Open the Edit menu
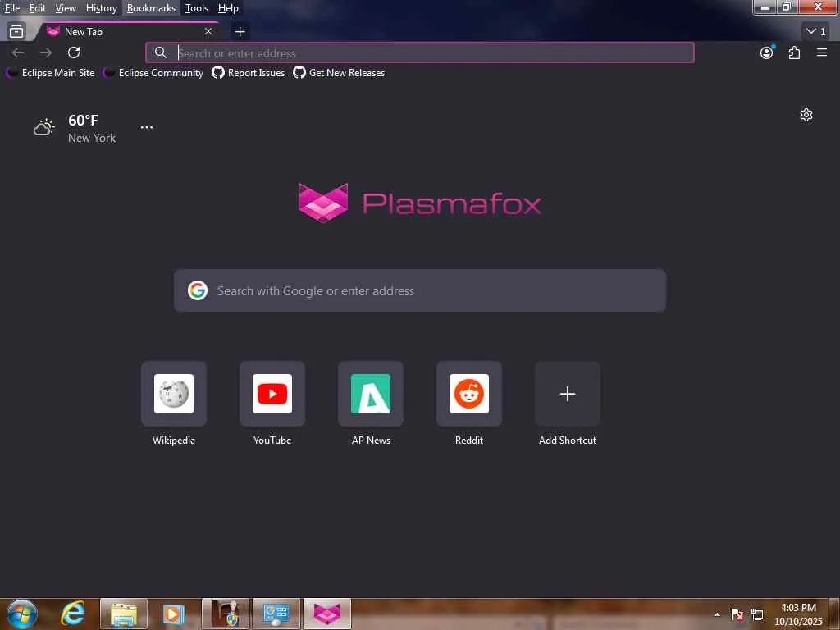The image size is (840, 630). (37, 8)
